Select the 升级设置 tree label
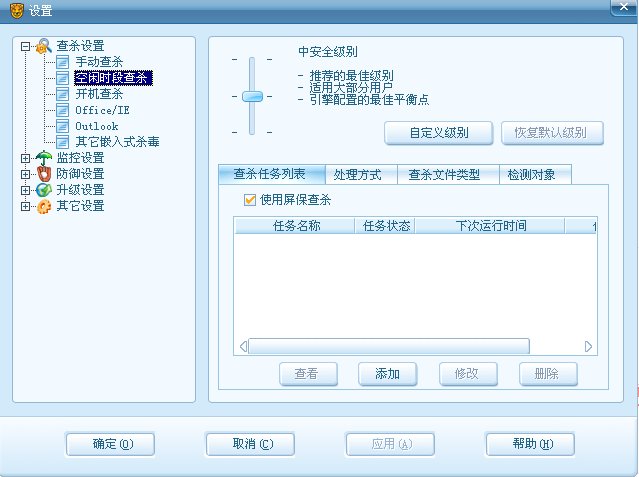The height and width of the screenshot is (477, 639). point(80,190)
